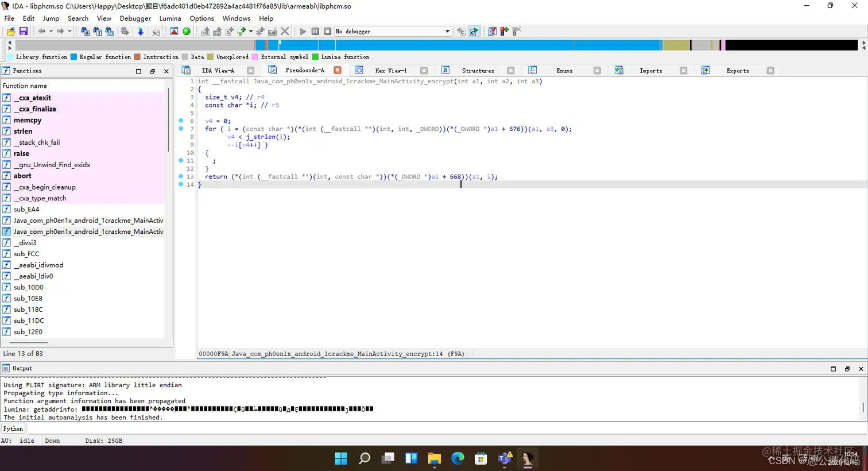868x471 pixels.
Task: Click the Python console language button
Action: tap(13, 428)
